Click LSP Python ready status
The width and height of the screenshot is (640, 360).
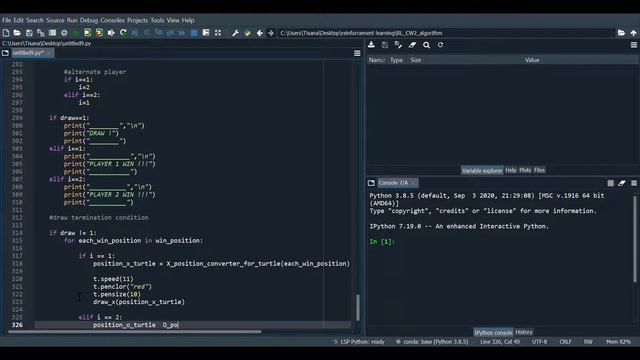pos(359,342)
